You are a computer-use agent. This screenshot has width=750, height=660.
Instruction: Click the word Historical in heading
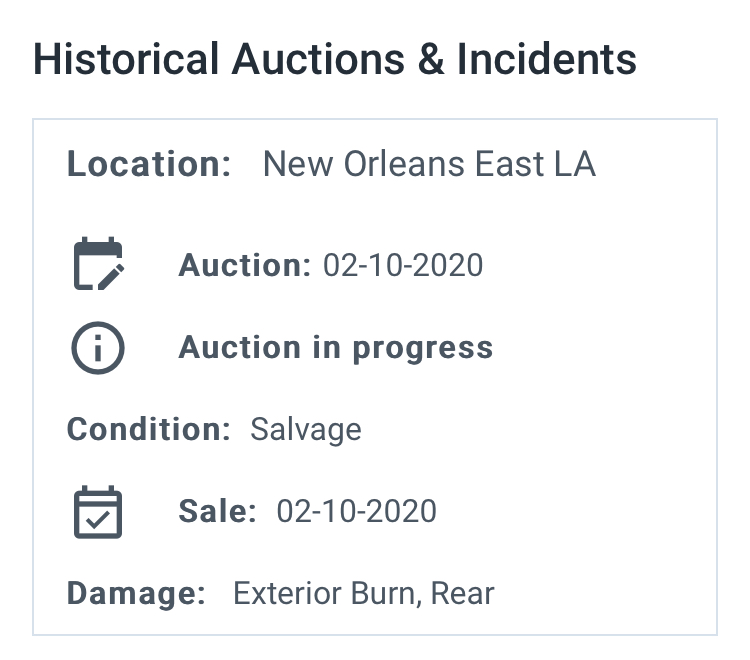tap(126, 59)
